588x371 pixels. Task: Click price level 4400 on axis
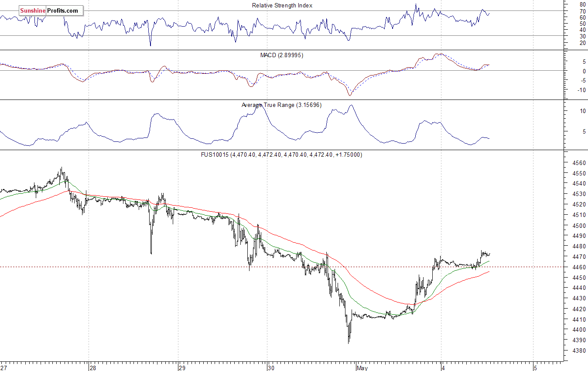click(579, 330)
